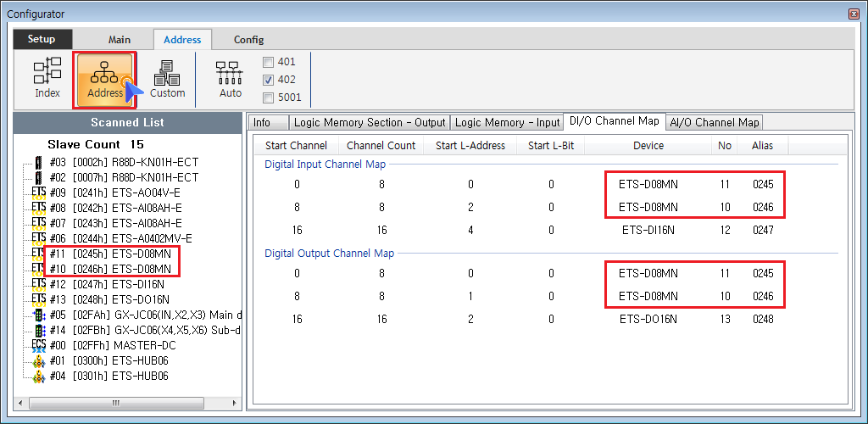Enable the 5001 checkbox
The height and width of the screenshot is (424, 868).
coord(268,98)
